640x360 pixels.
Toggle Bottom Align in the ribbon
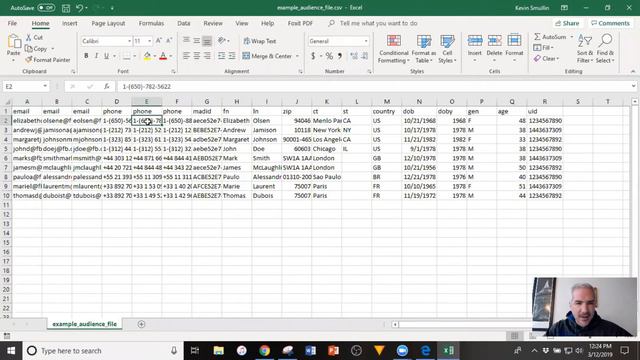point(207,41)
